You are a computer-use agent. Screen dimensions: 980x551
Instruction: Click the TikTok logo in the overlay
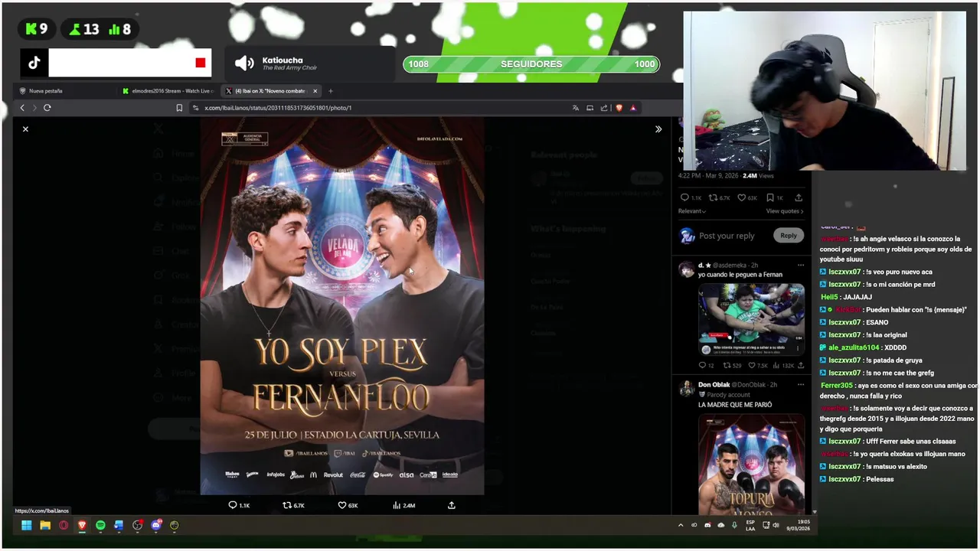coord(34,64)
